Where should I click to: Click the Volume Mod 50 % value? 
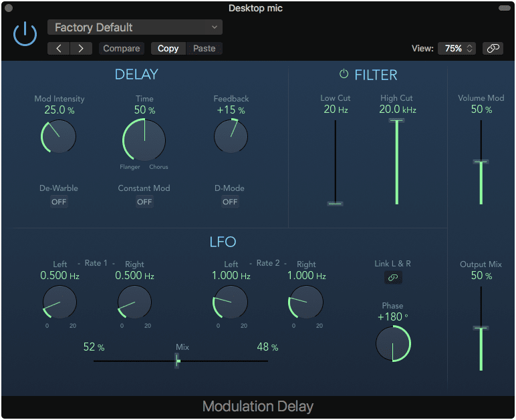[481, 109]
